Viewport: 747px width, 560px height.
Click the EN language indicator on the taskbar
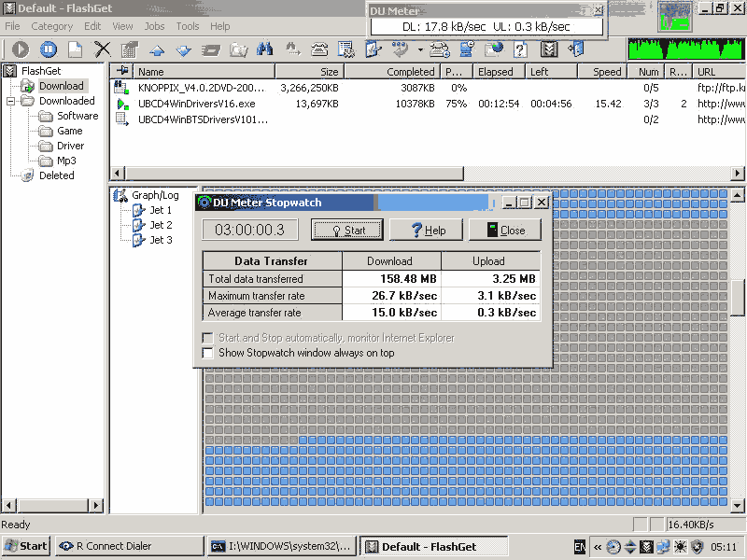point(580,547)
